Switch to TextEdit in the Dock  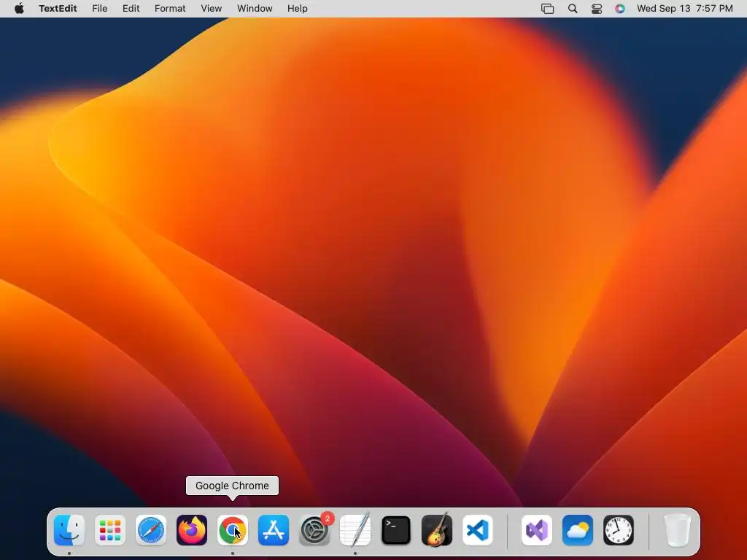pyautogui.click(x=355, y=530)
